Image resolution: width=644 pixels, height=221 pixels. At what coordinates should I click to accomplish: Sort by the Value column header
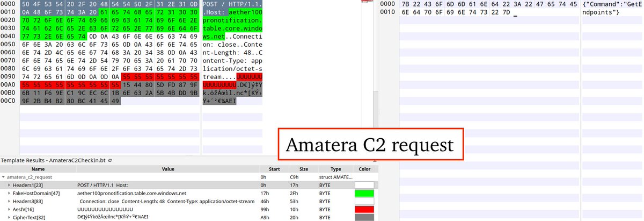coord(167,168)
